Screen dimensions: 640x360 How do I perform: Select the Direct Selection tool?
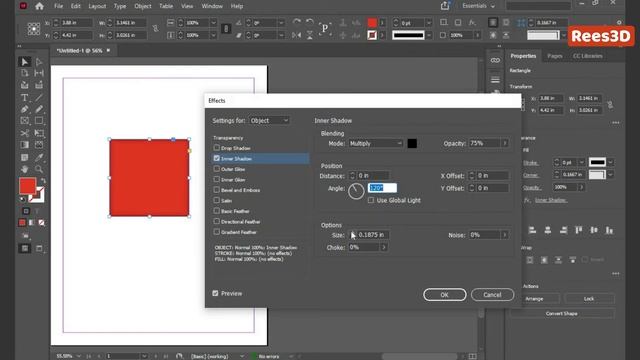(39, 62)
